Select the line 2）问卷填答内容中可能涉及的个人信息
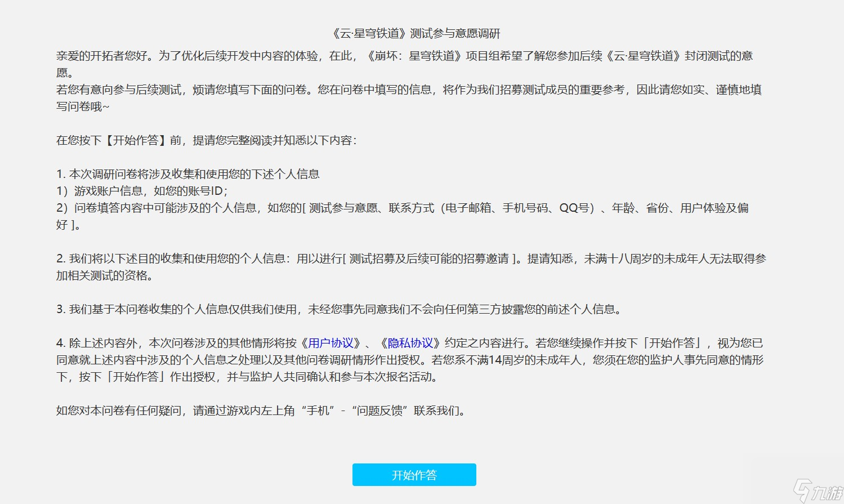The width and height of the screenshot is (844, 504). [x=403, y=216]
